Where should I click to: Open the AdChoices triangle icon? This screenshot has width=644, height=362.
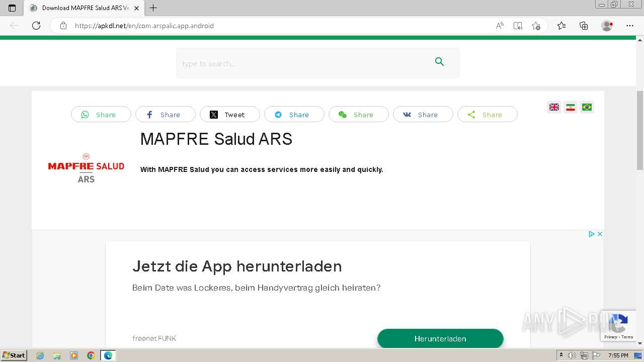tap(592, 234)
